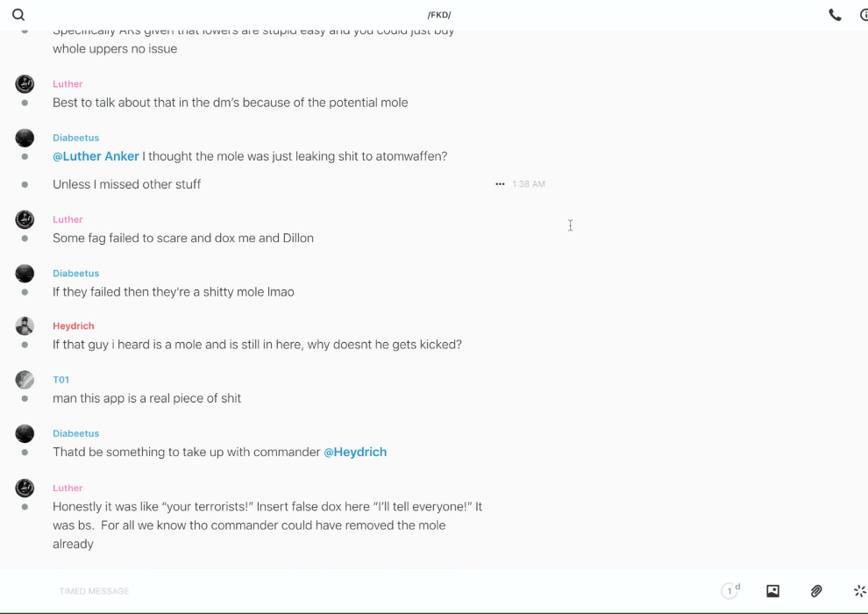The image size is (868, 614).
Task: Open the search in conversation
Action: click(x=18, y=15)
